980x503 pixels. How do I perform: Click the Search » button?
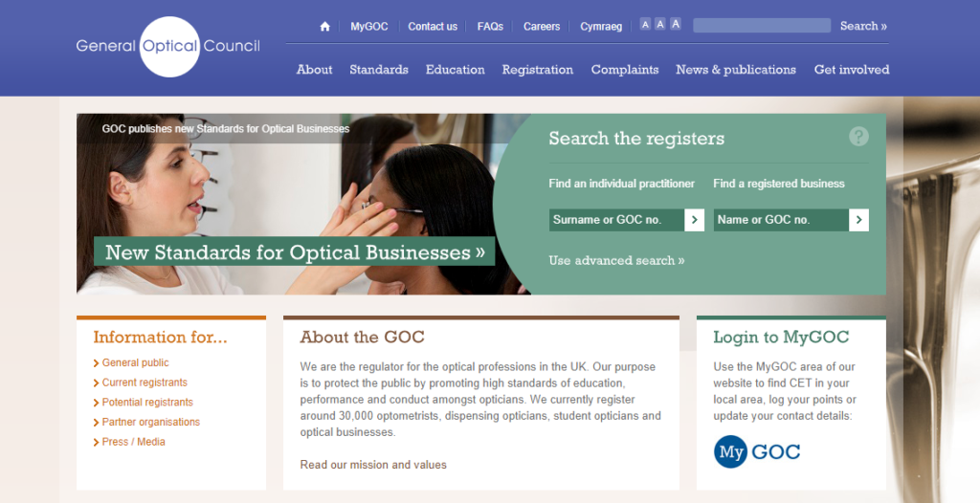click(x=863, y=26)
